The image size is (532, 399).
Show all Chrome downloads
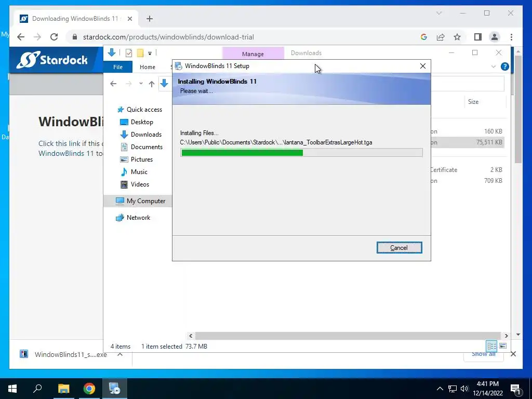(484, 354)
